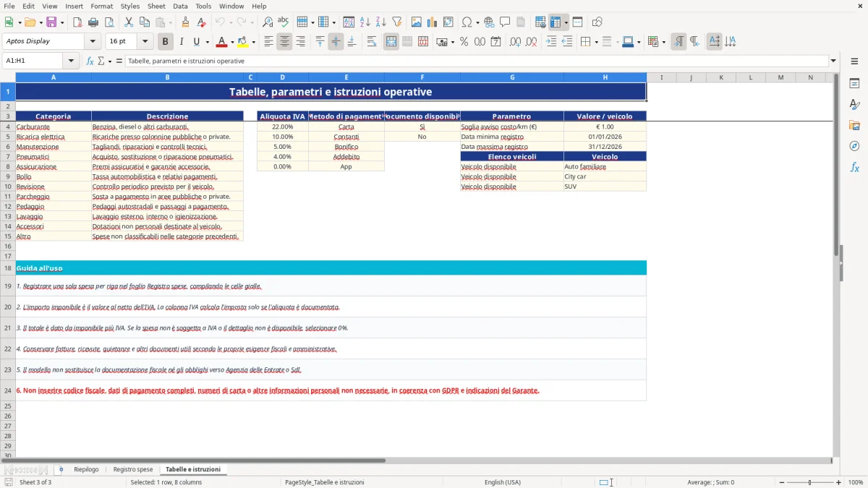This screenshot has width=868, height=488.
Task: Expand the Underline style dropdown arrow
Action: click(x=207, y=42)
